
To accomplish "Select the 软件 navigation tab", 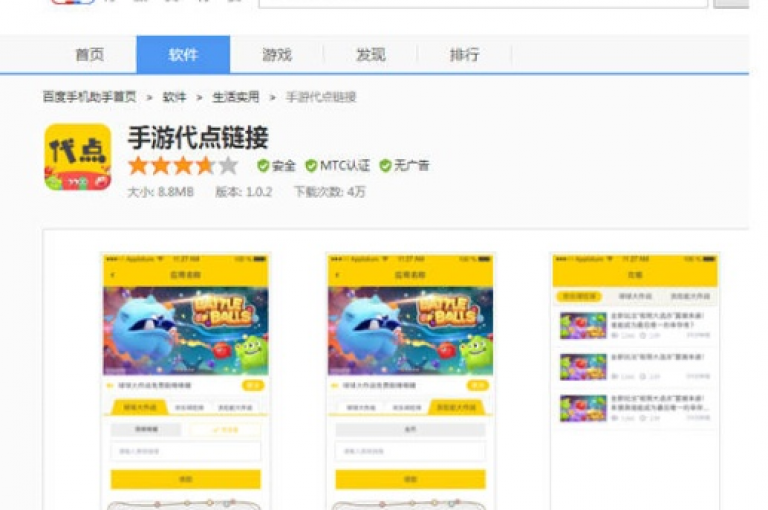I will coord(183,54).
